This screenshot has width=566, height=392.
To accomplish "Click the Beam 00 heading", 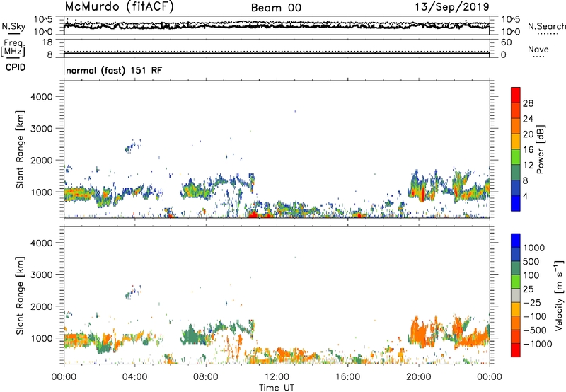I will [276, 8].
